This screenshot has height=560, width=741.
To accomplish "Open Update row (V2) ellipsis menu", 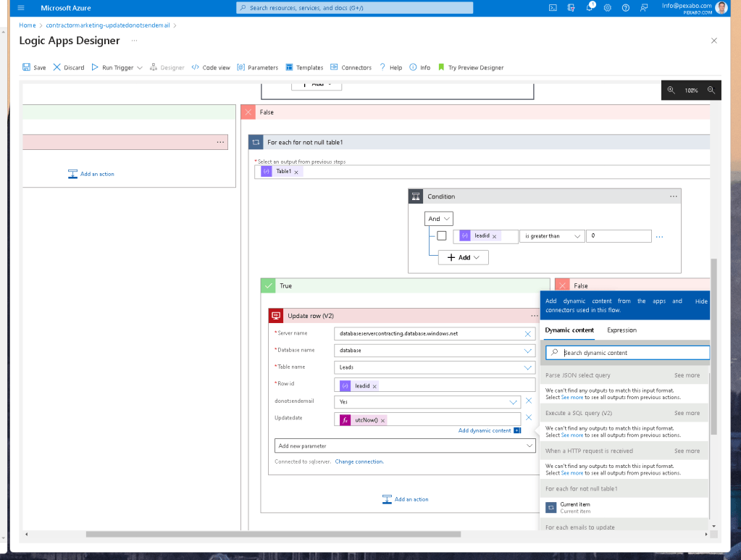I will (x=535, y=316).
